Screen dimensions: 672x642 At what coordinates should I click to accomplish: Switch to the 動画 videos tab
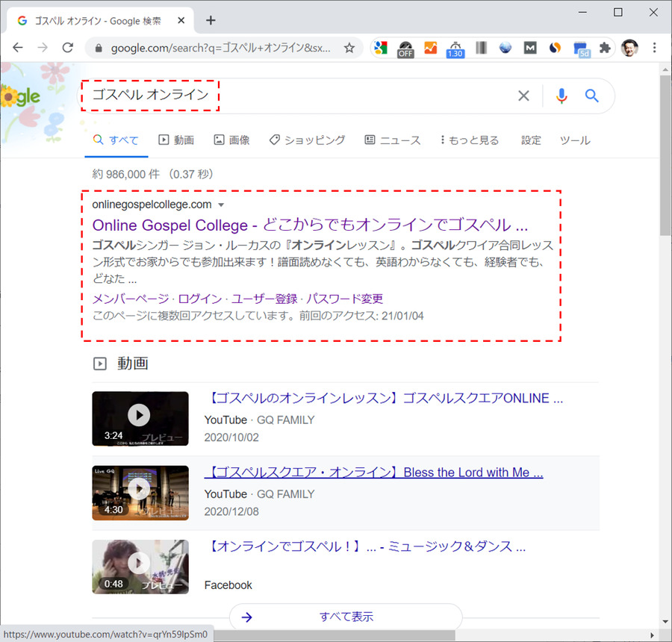pos(176,140)
